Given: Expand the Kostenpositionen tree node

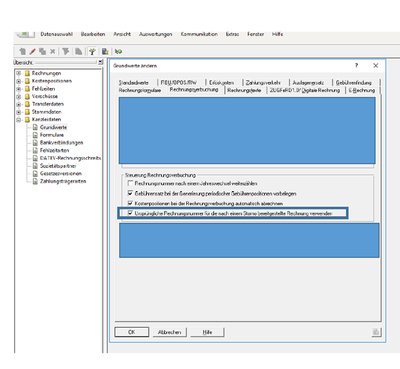Looking at the screenshot, I should pyautogui.click(x=19, y=81).
